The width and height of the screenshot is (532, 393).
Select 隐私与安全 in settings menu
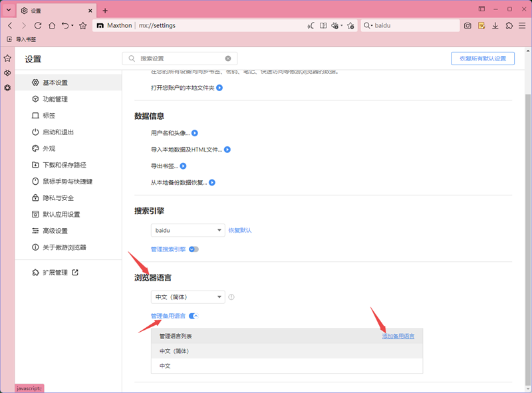(68, 198)
